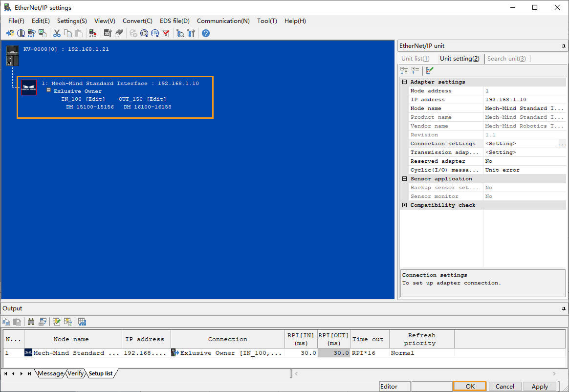Select the Unit list tab

[x=415, y=58]
